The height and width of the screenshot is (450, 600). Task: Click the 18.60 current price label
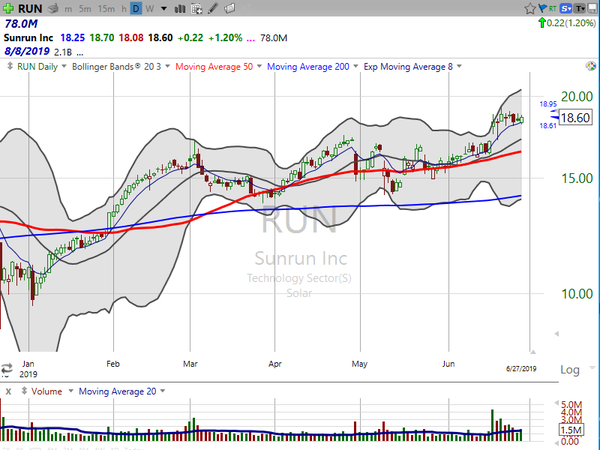click(575, 117)
